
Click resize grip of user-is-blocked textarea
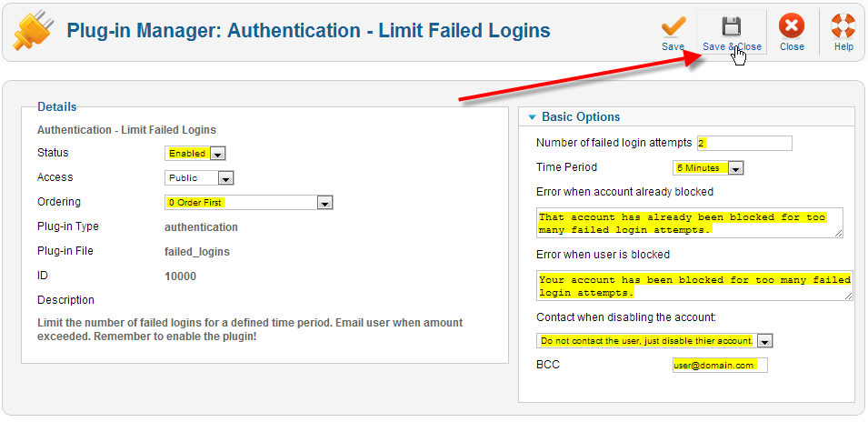(x=848, y=296)
